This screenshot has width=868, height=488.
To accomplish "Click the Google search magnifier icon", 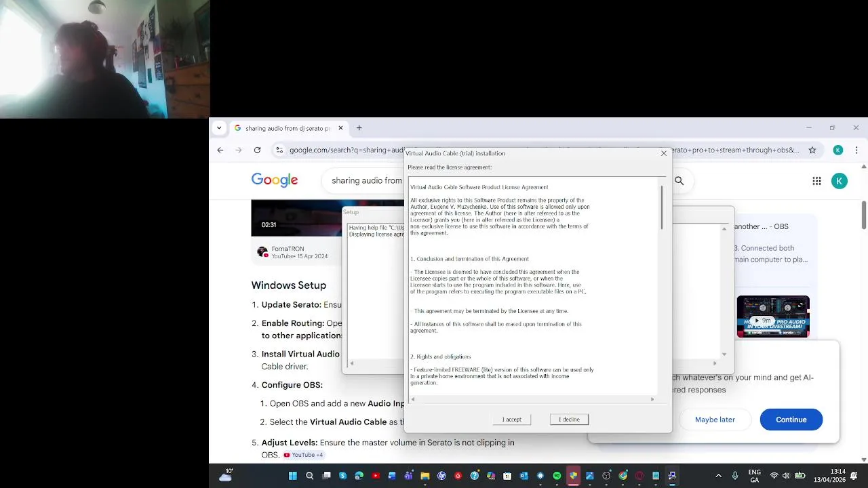I will (679, 181).
